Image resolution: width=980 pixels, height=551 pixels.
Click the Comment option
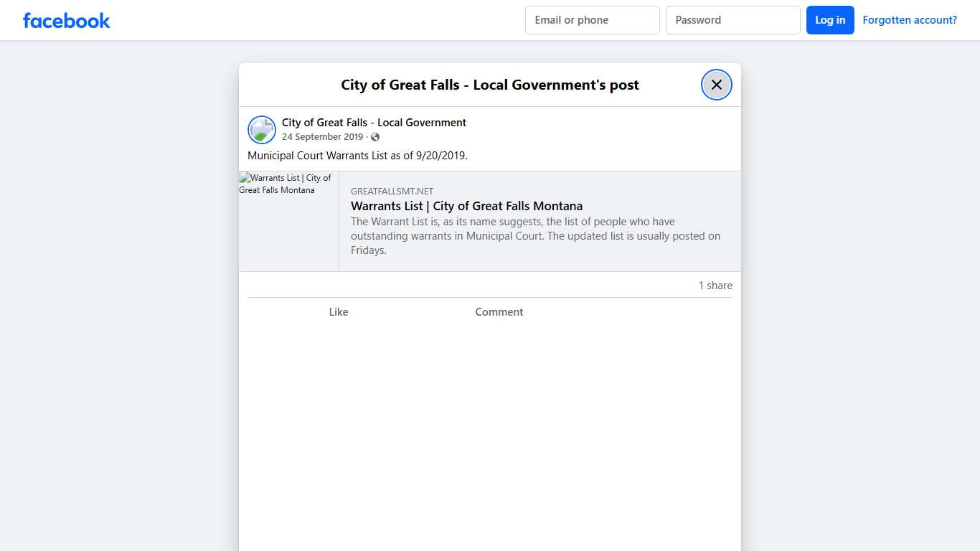pyautogui.click(x=499, y=311)
